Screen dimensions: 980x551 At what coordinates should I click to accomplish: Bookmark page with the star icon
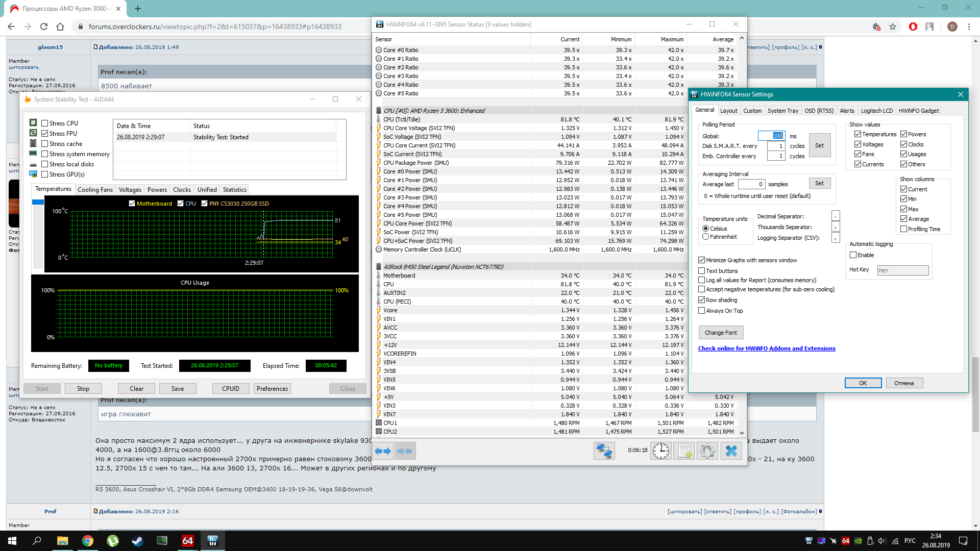tap(893, 27)
